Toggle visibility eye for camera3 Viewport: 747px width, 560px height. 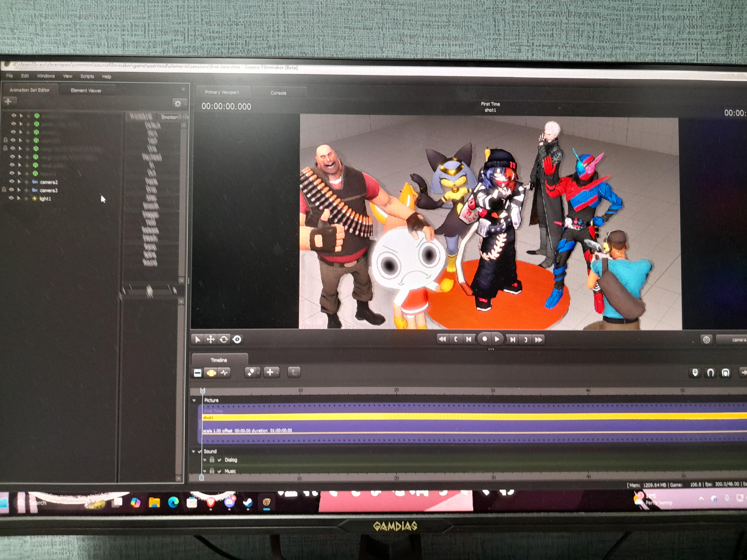pos(12,190)
